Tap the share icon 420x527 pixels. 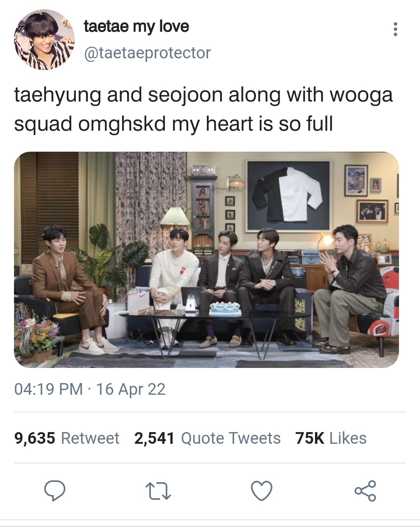pyautogui.click(x=365, y=491)
